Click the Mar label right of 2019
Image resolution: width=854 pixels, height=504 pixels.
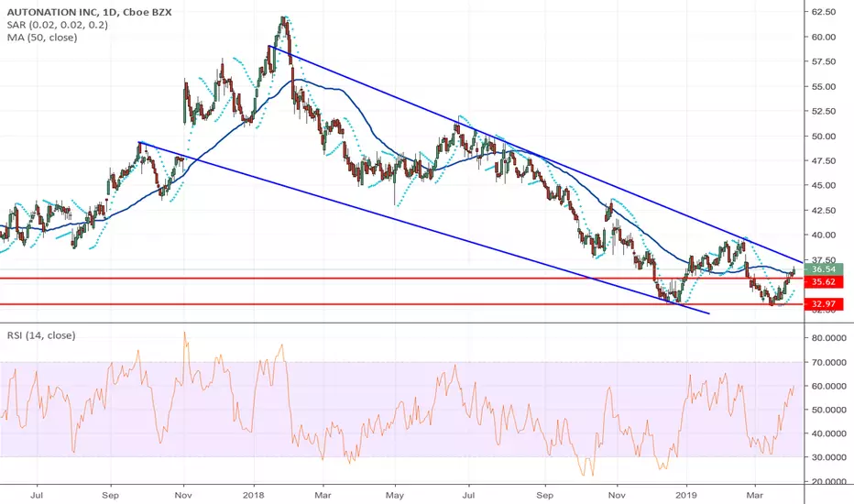(x=755, y=495)
